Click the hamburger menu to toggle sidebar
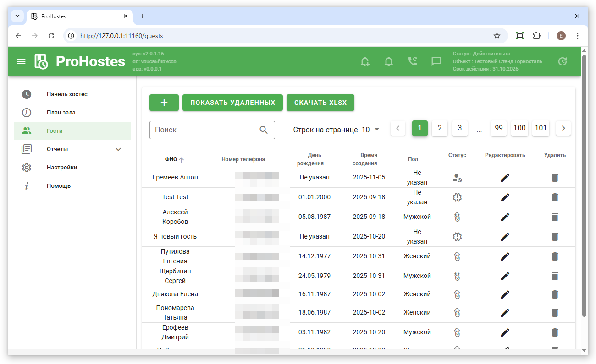 click(21, 61)
